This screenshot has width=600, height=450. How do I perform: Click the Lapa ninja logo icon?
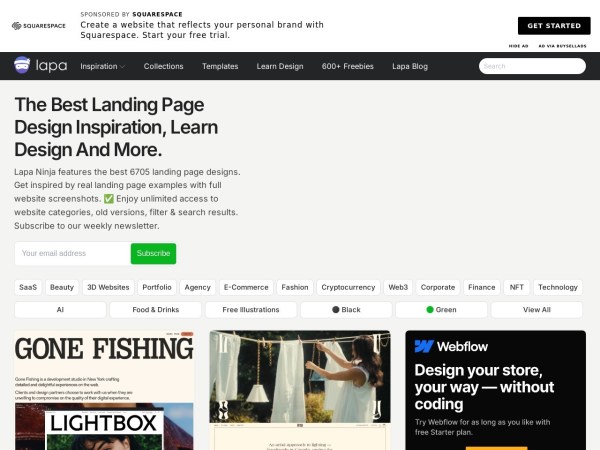click(x=22, y=65)
